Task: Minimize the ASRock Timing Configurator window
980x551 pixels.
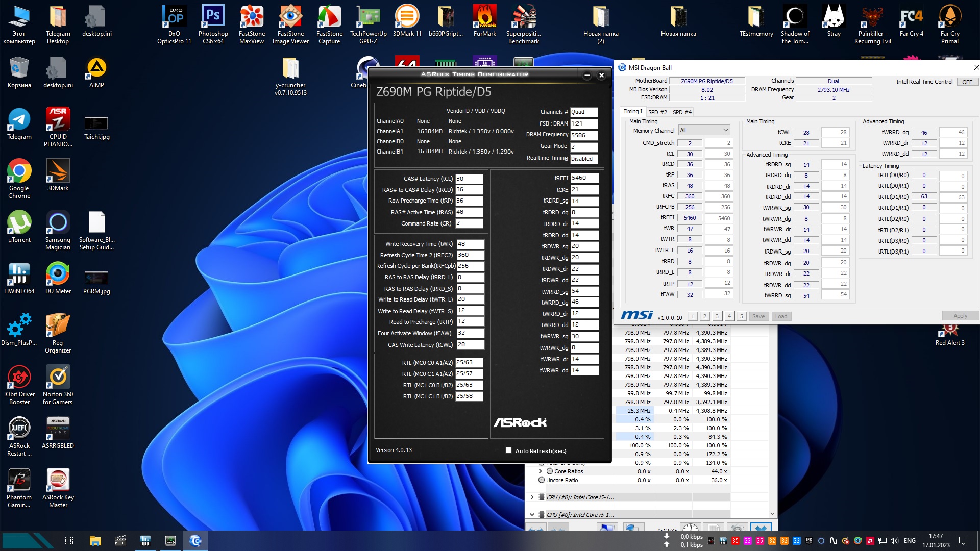Action: [587, 76]
